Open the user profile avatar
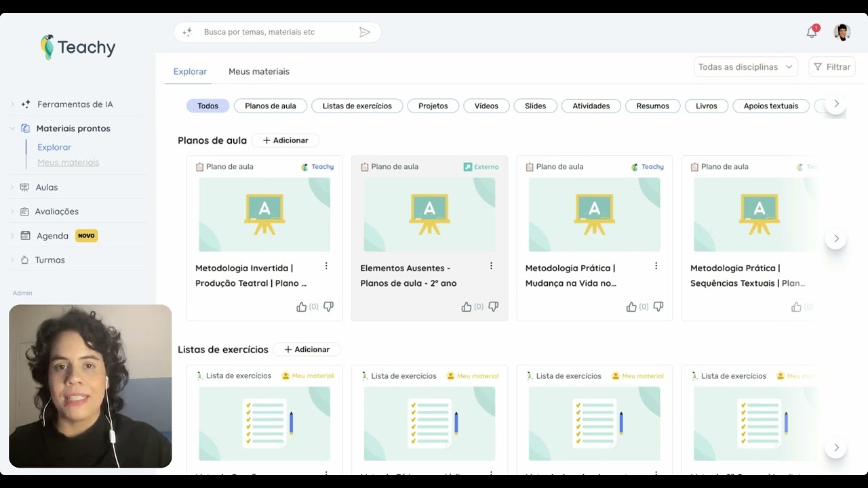The height and width of the screenshot is (488, 868). pyautogui.click(x=842, y=32)
